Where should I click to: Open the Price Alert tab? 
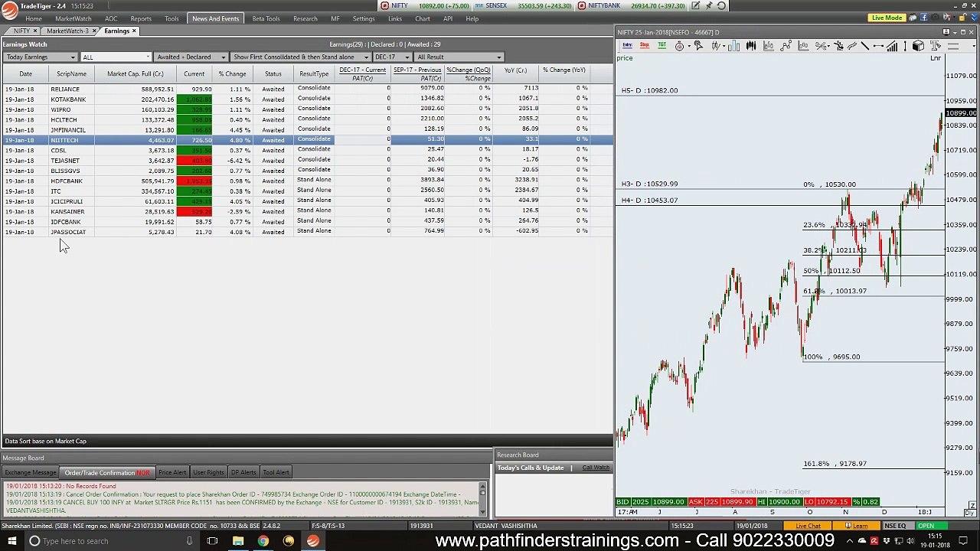coord(171,472)
